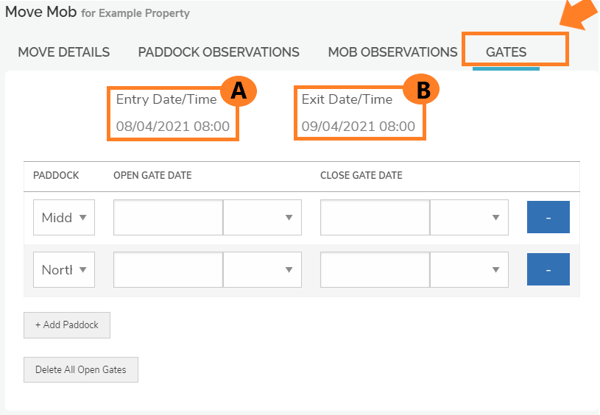Select the Mob Observations tab
This screenshot has height=415, width=600.
pos(392,52)
